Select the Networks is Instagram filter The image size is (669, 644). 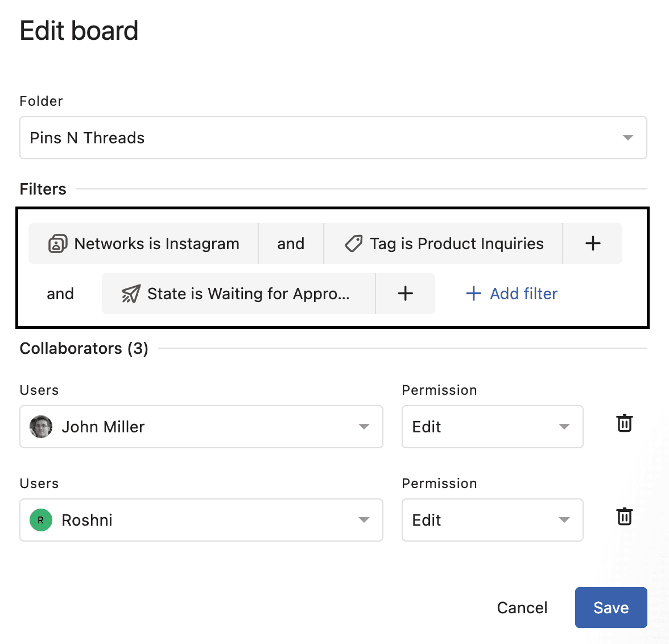point(156,243)
